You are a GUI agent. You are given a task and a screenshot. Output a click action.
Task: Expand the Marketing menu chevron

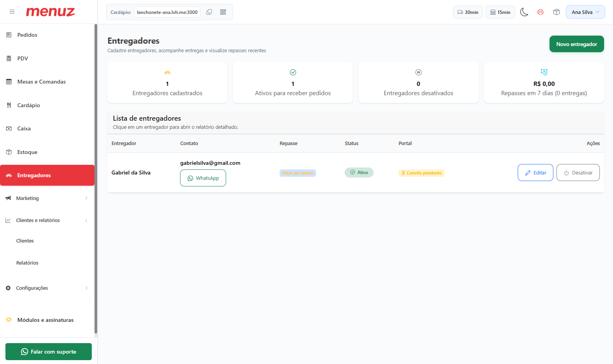click(x=86, y=198)
